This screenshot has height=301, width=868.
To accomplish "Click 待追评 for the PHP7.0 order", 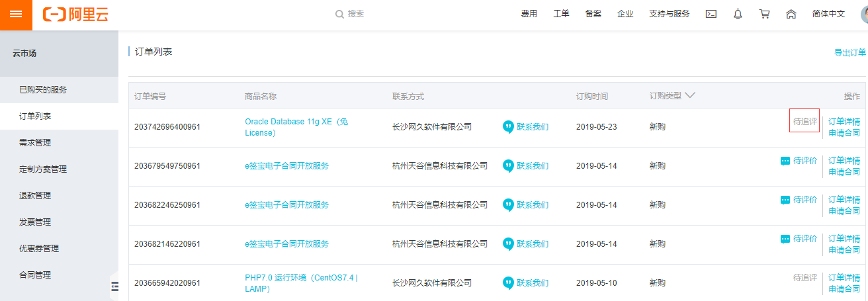I will pos(805,278).
